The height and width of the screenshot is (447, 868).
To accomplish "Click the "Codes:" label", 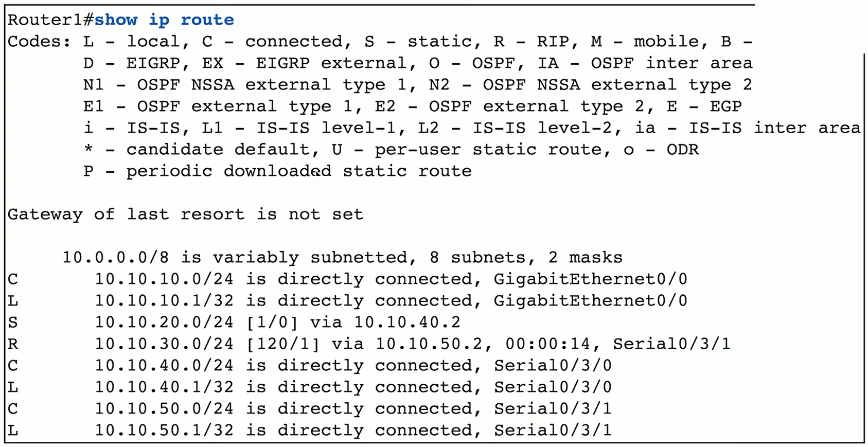I will click(x=39, y=42).
